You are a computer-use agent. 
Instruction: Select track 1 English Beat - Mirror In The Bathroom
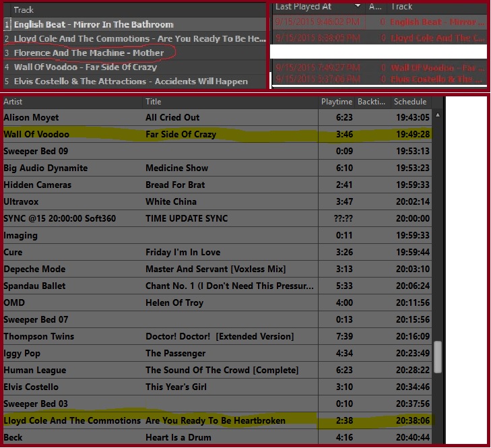[135, 24]
